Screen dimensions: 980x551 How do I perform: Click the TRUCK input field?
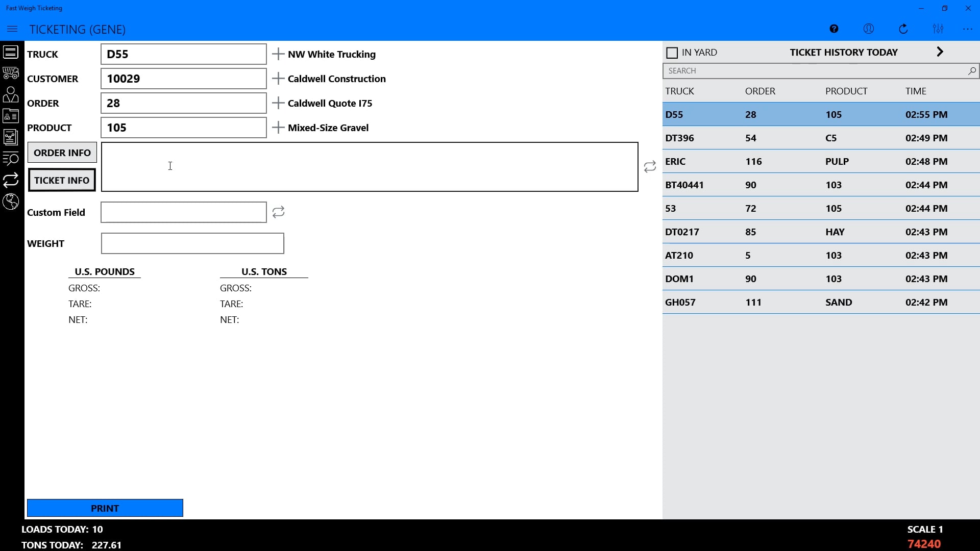(x=184, y=54)
